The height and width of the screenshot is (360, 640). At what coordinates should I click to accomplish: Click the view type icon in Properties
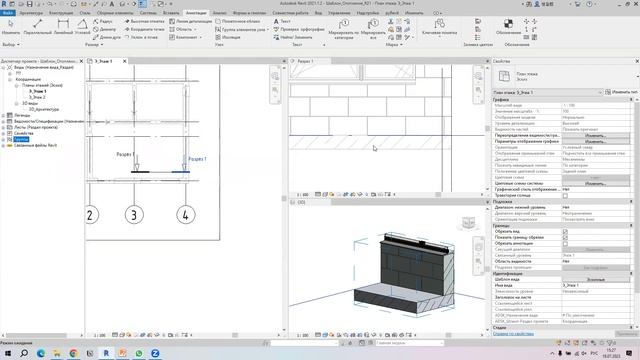(504, 76)
